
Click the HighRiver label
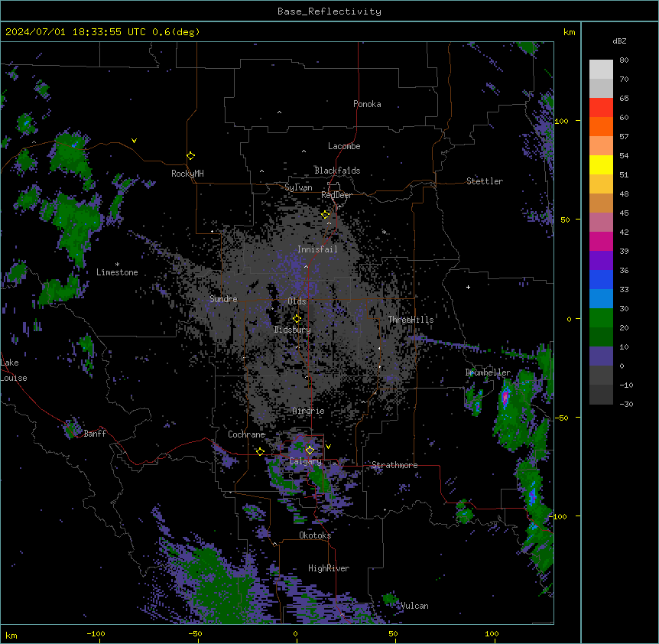pyautogui.click(x=329, y=568)
